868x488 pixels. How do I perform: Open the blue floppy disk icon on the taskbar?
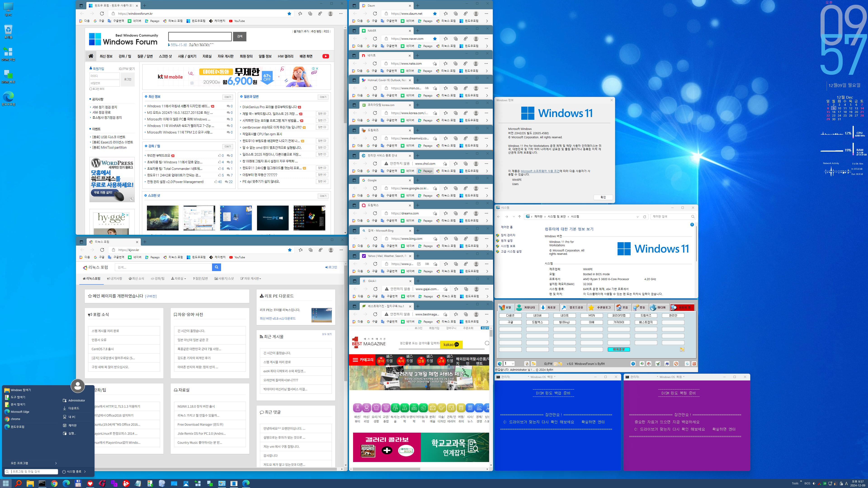pos(78,483)
